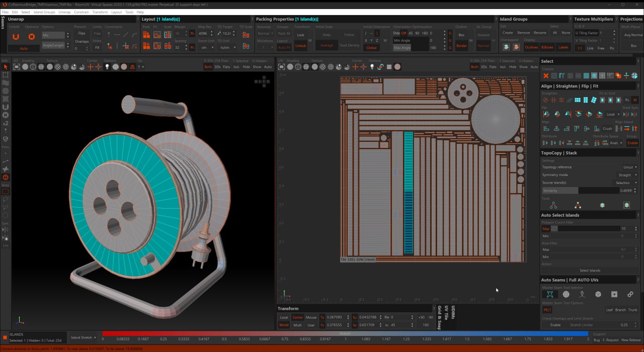Open the Mix options dropdown in Unwrap
644x352 pixels.
(54, 35)
